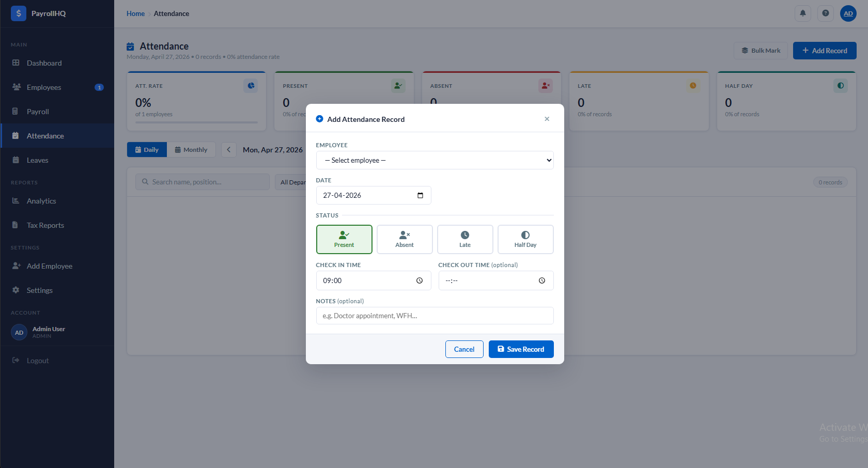The image size is (868, 468).
Task: Click the AD user avatar in header
Action: tap(848, 13)
